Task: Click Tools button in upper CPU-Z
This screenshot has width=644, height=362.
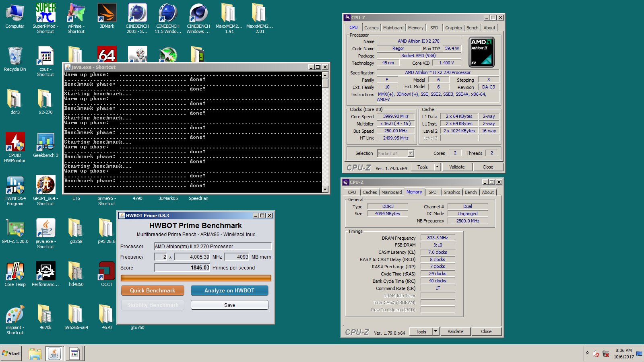Action: (x=423, y=167)
